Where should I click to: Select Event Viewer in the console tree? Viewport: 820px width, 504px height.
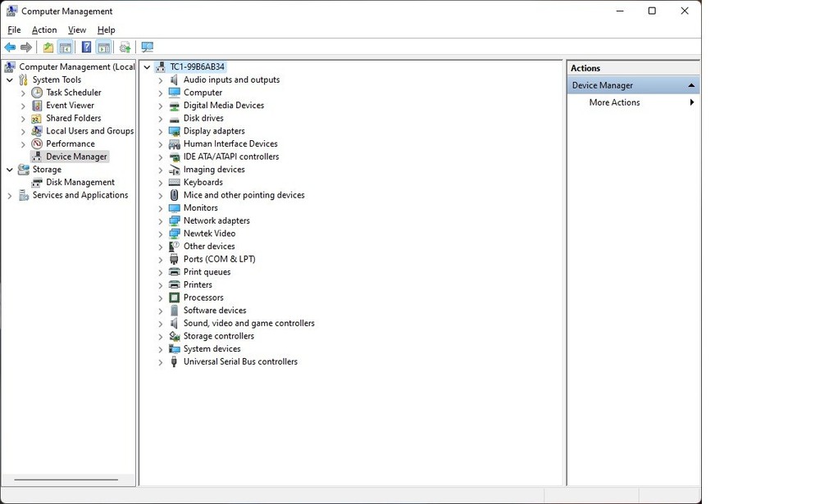tap(70, 106)
